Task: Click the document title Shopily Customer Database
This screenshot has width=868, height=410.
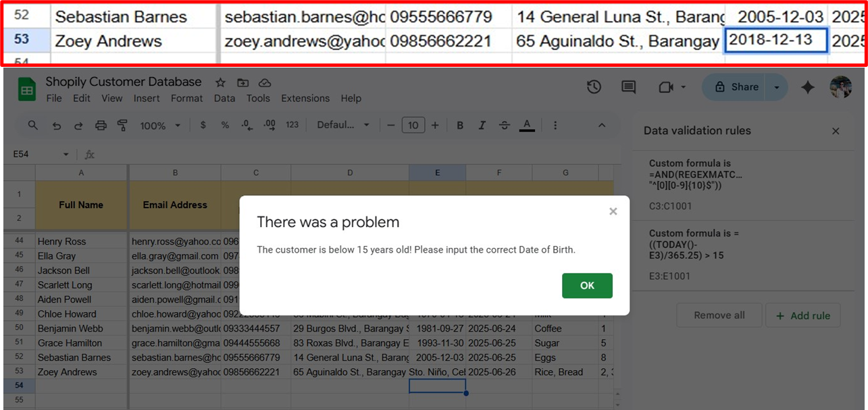Action: 124,82
